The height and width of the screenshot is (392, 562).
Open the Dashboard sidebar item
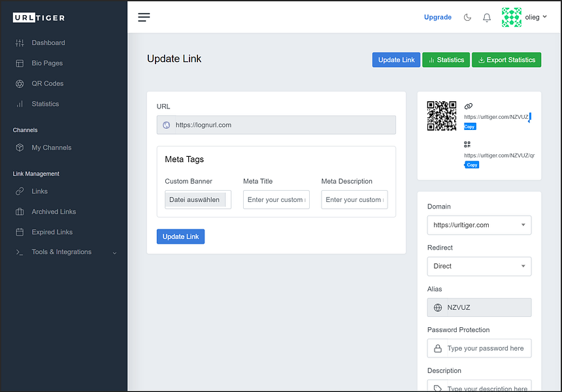click(48, 42)
